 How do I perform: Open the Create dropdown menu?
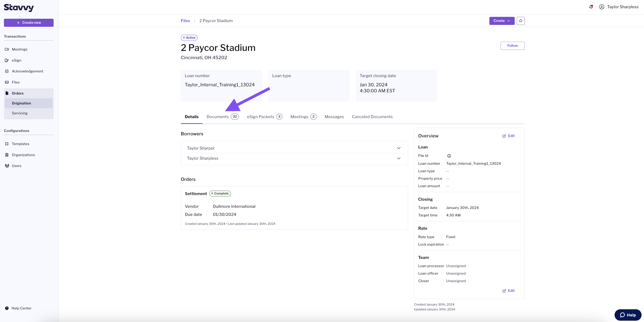click(502, 21)
